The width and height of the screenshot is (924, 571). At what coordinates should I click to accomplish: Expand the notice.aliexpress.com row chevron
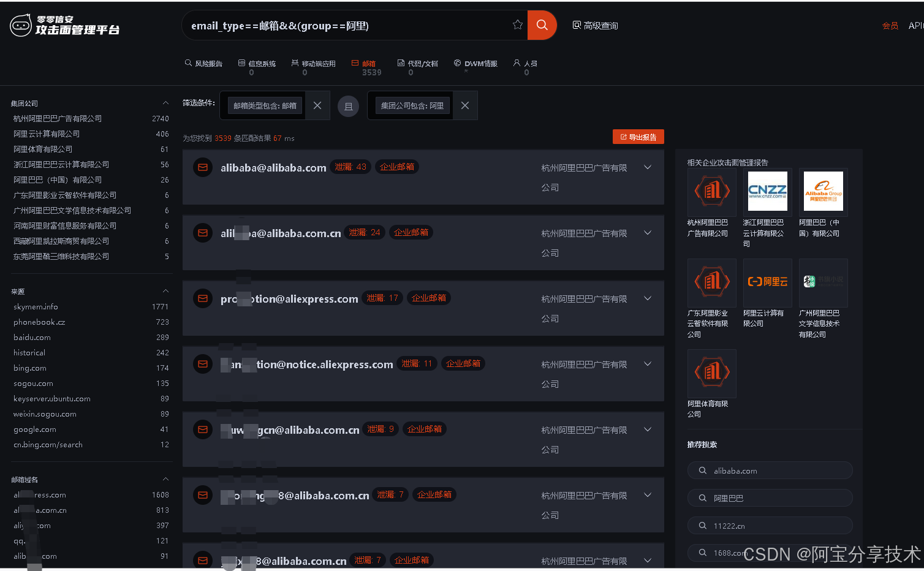648,364
